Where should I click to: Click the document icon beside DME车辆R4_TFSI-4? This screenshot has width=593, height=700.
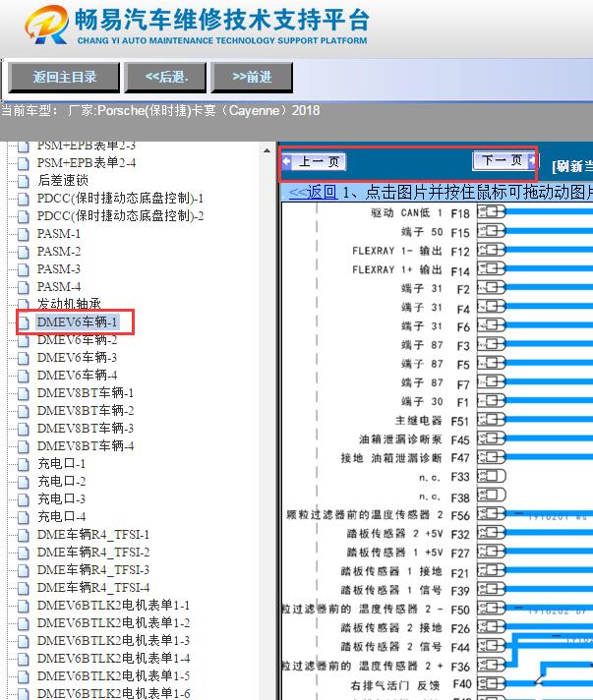[x=24, y=588]
